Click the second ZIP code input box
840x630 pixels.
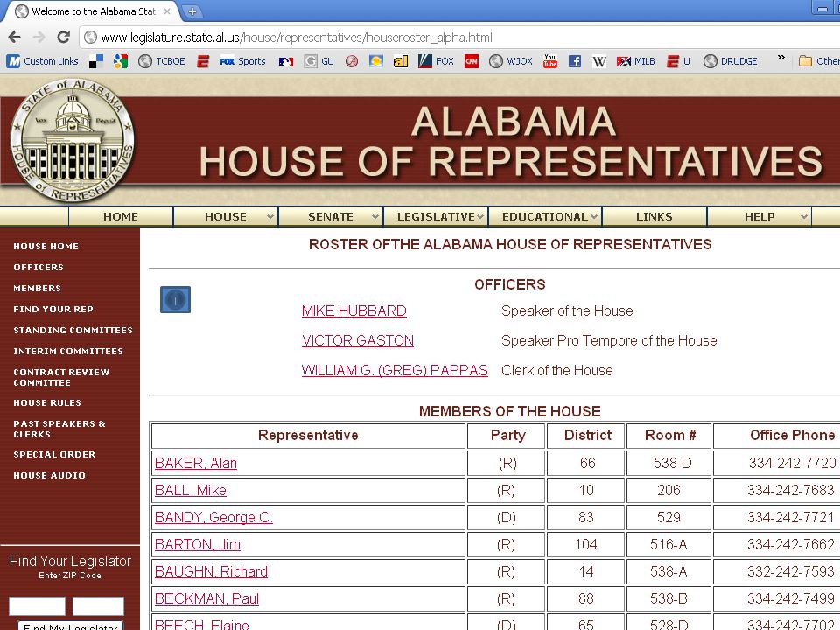tap(98, 606)
